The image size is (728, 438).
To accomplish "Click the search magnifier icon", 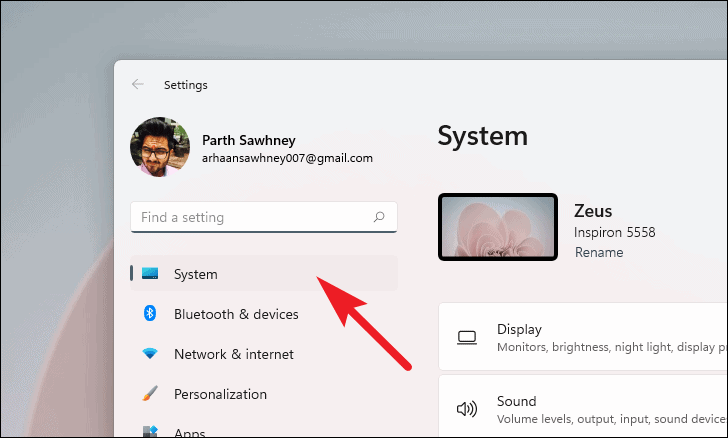I will 379,217.
